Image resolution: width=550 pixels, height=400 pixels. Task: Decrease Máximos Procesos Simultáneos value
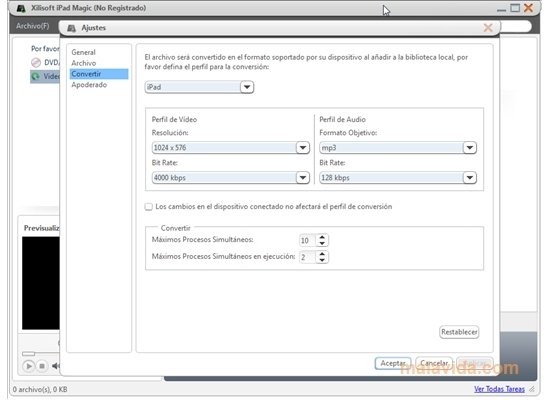(322, 243)
